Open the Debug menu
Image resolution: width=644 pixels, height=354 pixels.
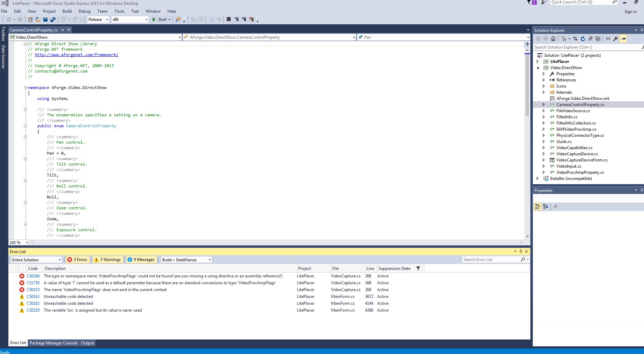(84, 11)
